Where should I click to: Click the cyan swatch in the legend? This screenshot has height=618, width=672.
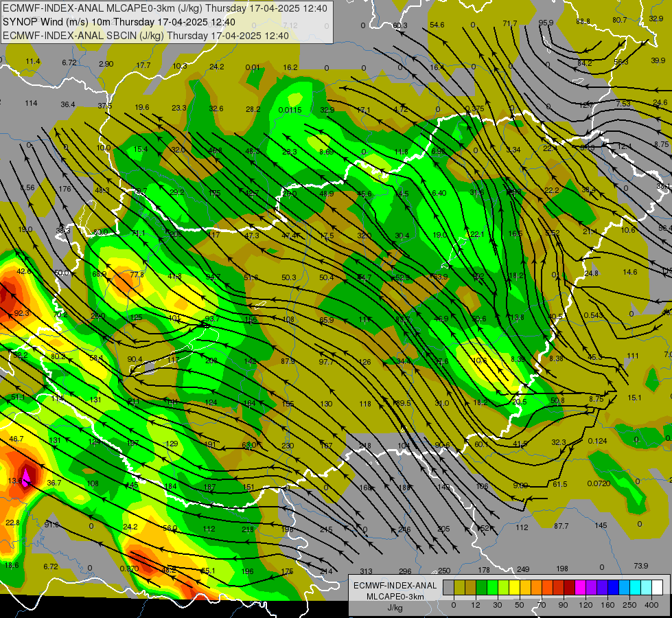pyautogui.click(x=635, y=587)
